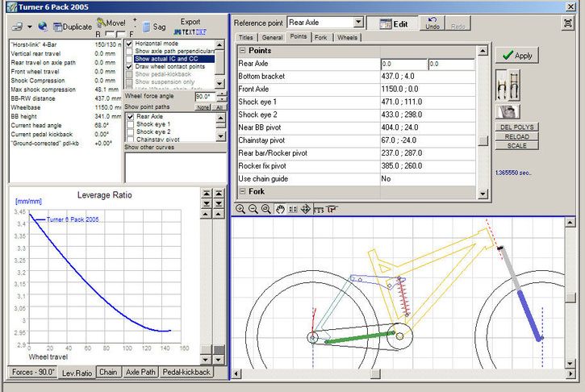Toggle the F checkbox under Move!
This screenshot has height=392, width=585.
click(x=121, y=35)
